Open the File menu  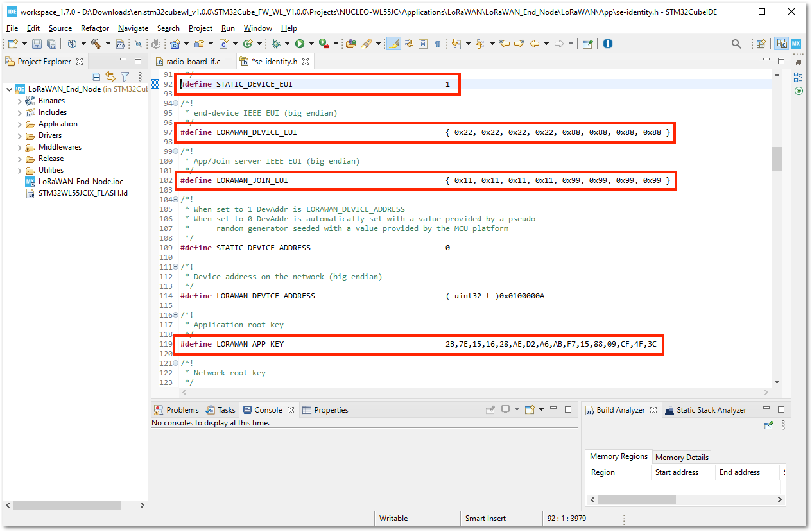coord(12,28)
